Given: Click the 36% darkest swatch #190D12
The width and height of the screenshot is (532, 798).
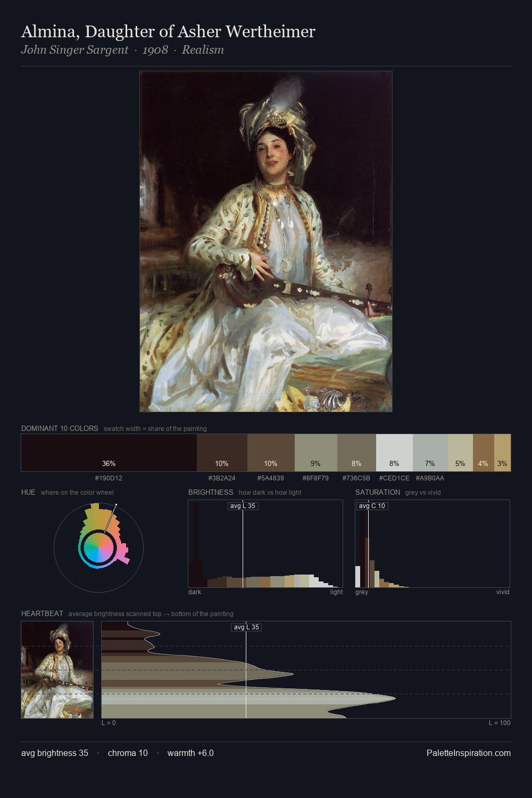Looking at the screenshot, I should 109,453.
